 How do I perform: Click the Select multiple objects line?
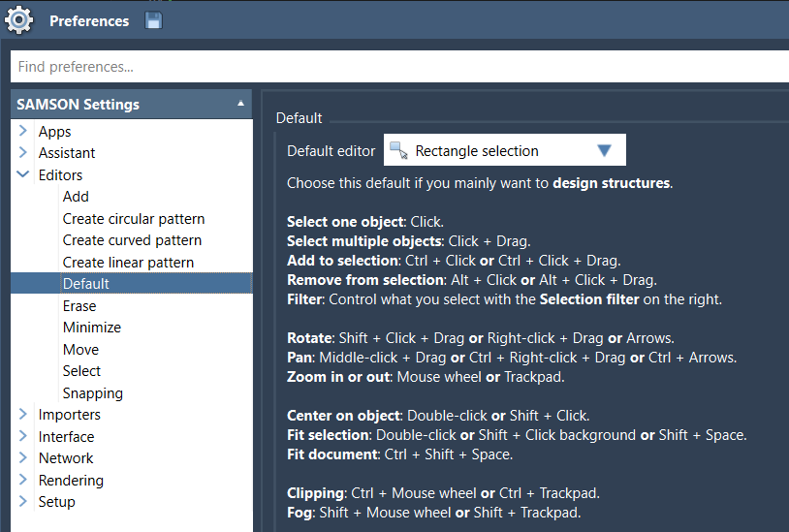coord(409,241)
